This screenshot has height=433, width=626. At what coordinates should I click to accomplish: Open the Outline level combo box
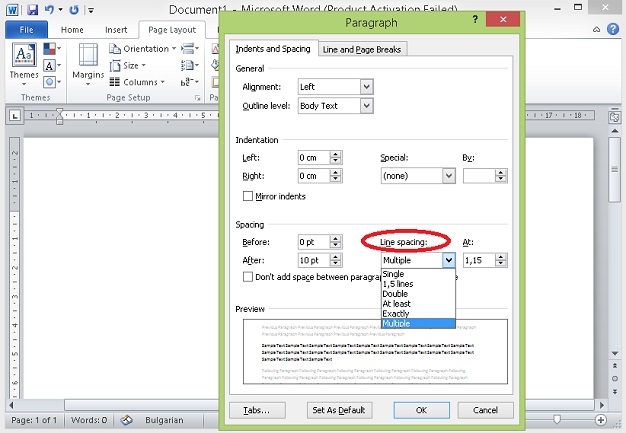pos(366,106)
